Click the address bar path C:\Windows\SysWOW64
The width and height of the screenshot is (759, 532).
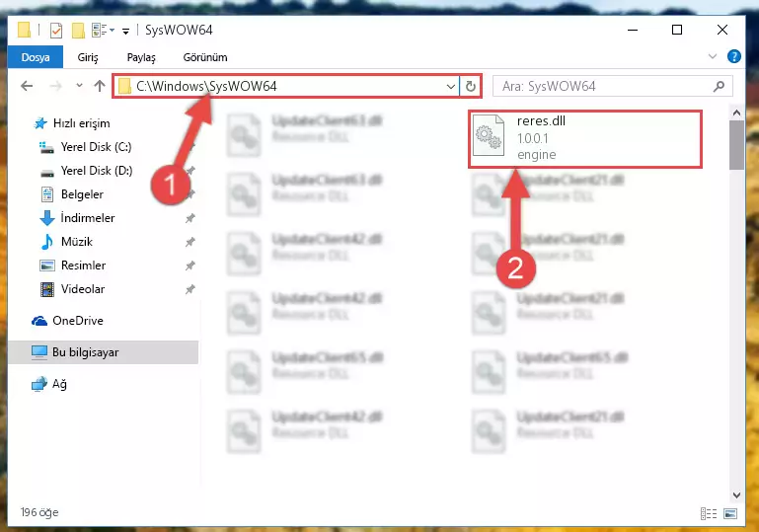click(x=206, y=86)
